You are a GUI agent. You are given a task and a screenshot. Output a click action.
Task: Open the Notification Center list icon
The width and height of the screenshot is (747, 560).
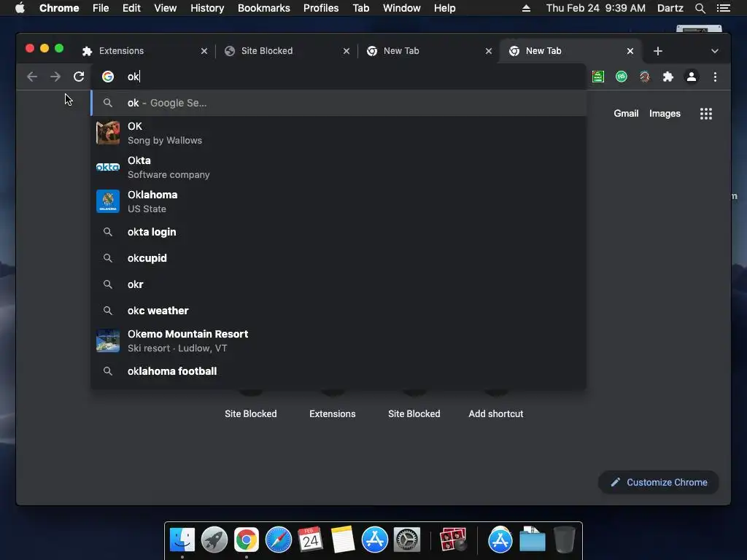tap(724, 8)
